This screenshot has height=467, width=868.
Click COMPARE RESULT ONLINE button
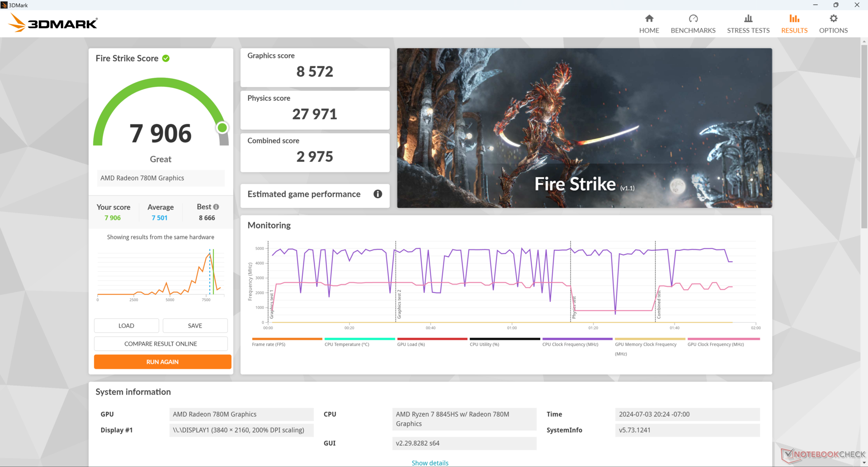click(160, 344)
